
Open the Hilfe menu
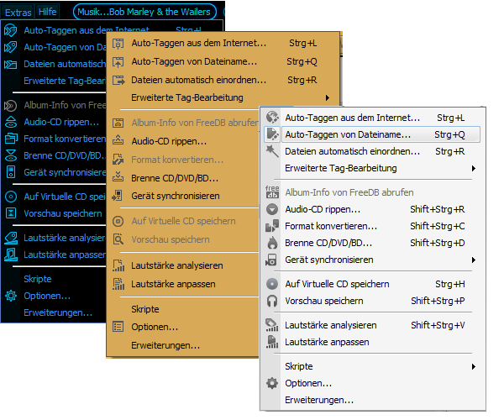tap(48, 13)
